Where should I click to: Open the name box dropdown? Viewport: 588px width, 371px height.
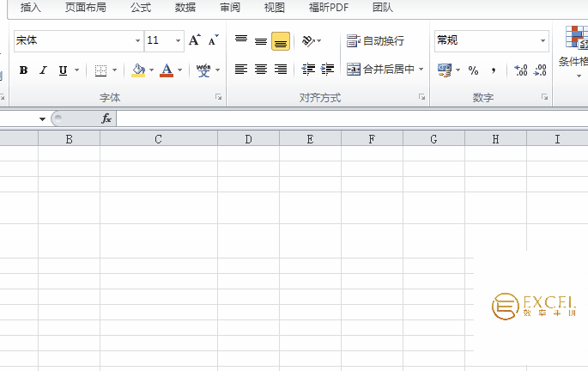[42, 119]
